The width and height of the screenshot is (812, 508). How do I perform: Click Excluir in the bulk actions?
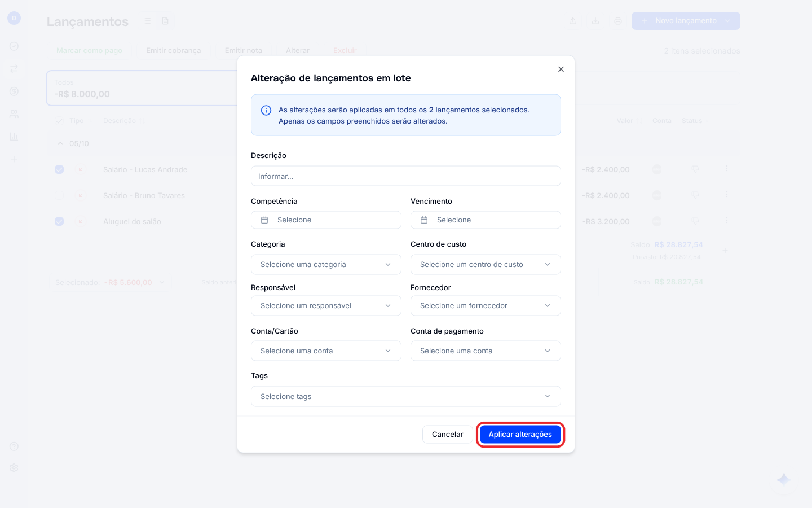(x=345, y=51)
